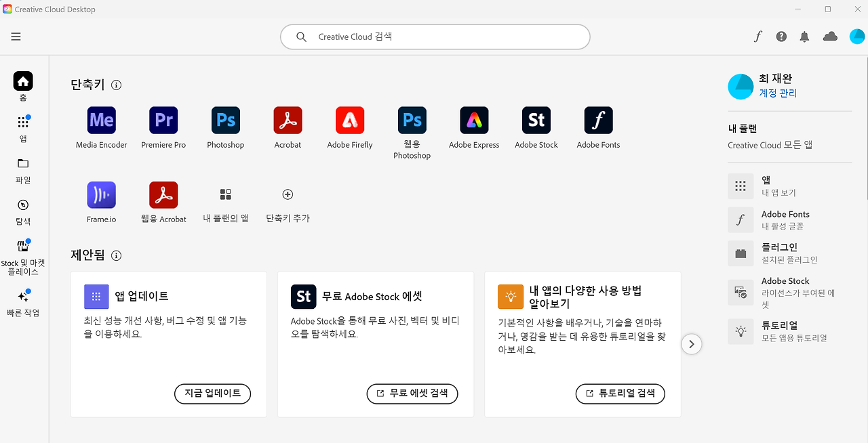Show info for 제안됨 heading
This screenshot has height=443, width=868.
[116, 255]
